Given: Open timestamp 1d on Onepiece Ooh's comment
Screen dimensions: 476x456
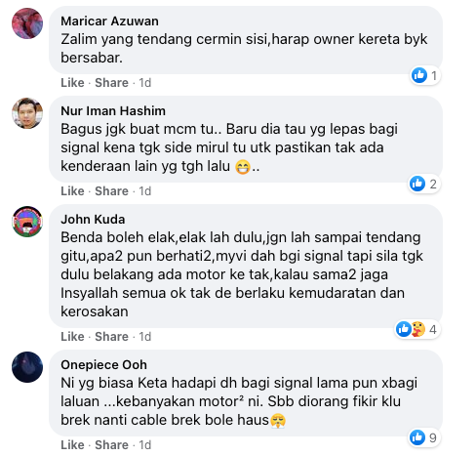Looking at the screenshot, I should 145,445.
